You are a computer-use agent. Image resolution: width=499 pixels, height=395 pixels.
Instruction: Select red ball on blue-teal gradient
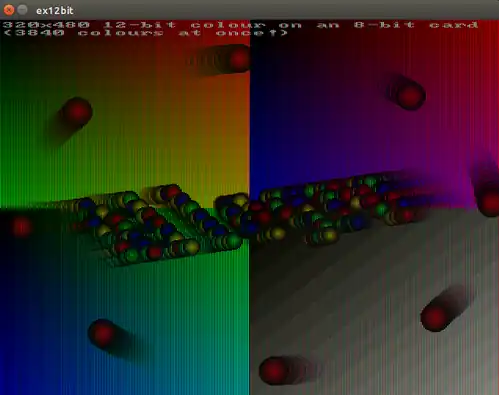(x=102, y=334)
